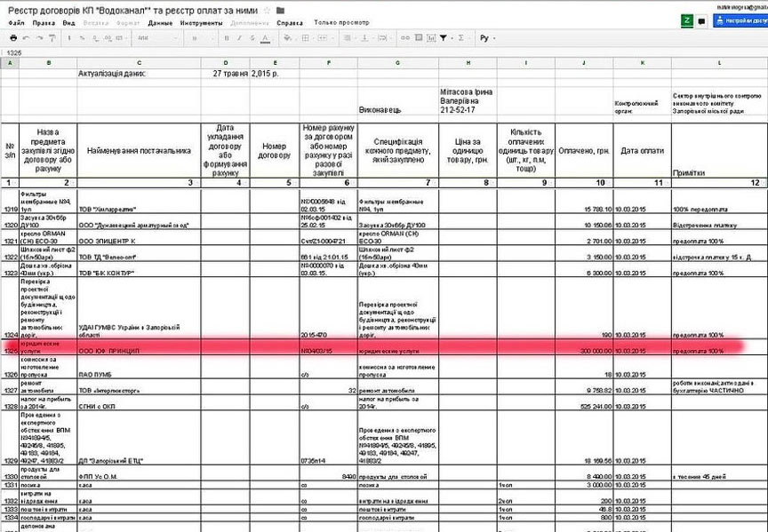Viewport: 768px width, 532px height.
Task: Click the blue Настройки доступа button
Action: (x=740, y=20)
